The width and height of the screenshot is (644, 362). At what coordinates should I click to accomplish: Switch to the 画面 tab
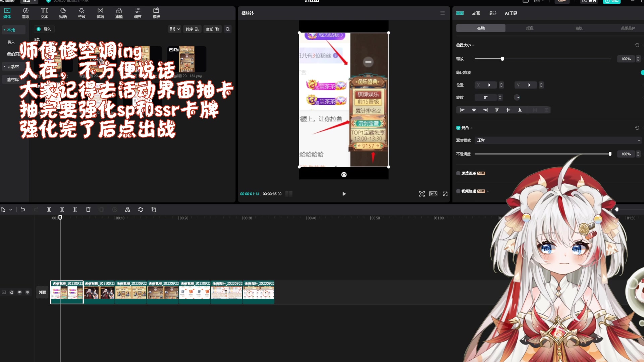click(x=460, y=13)
